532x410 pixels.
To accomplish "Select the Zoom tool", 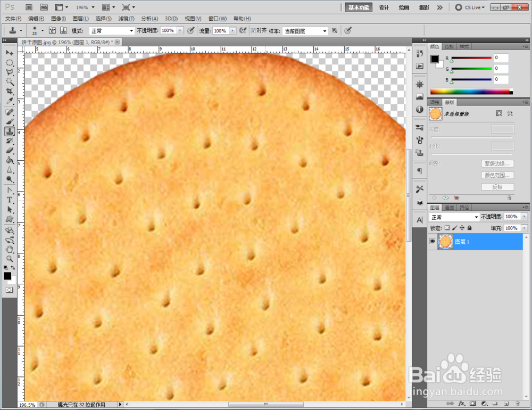I will coord(10,259).
